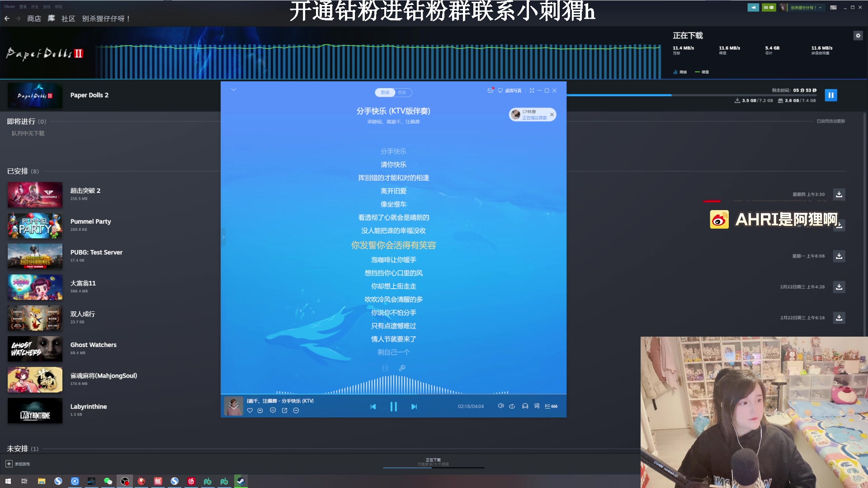
Task: Click the 正在下载 bottom status bar
Action: [x=434, y=463]
